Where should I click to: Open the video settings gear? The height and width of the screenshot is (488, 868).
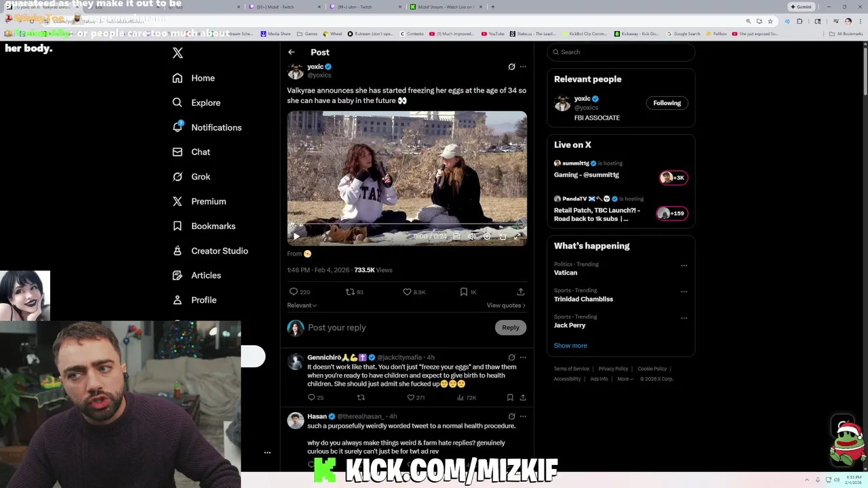tap(487, 237)
